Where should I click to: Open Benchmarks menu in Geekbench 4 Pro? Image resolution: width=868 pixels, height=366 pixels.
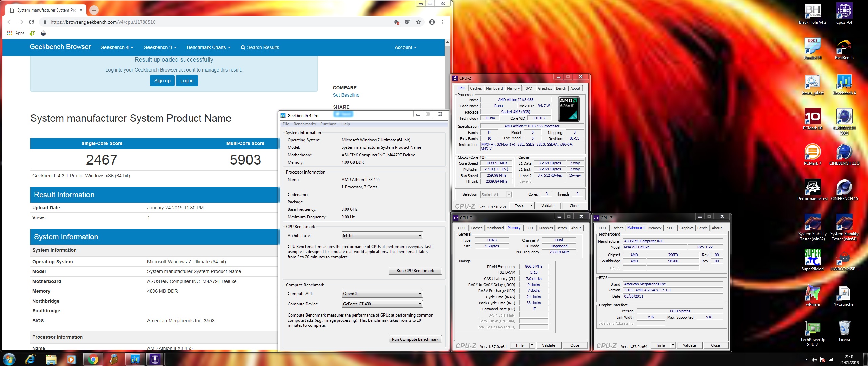coord(304,124)
